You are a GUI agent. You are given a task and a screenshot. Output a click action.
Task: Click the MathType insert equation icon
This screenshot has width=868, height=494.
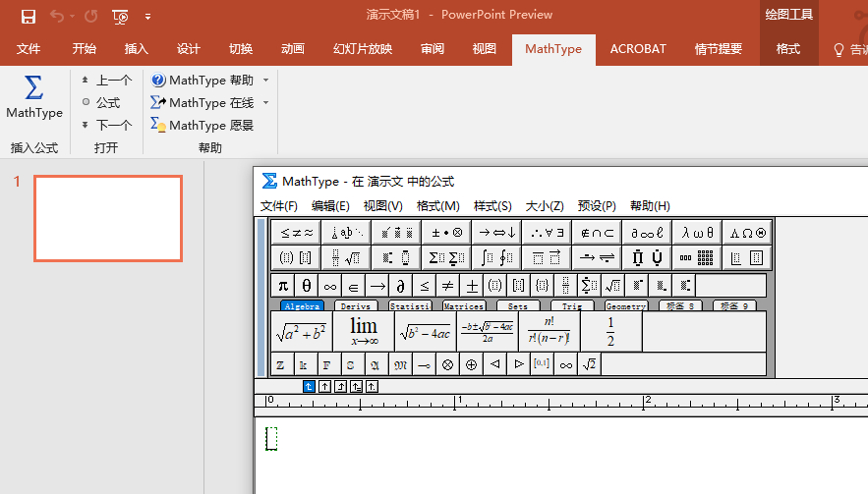click(34, 96)
